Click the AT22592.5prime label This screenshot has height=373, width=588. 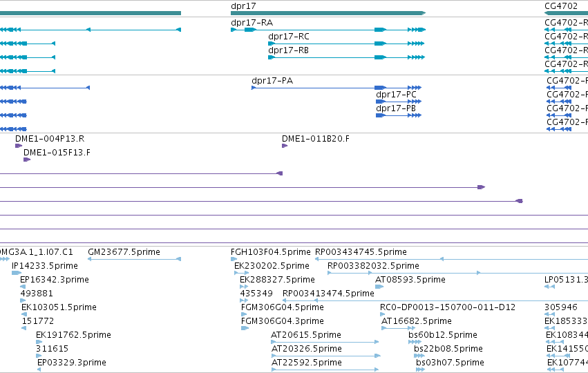(307, 363)
